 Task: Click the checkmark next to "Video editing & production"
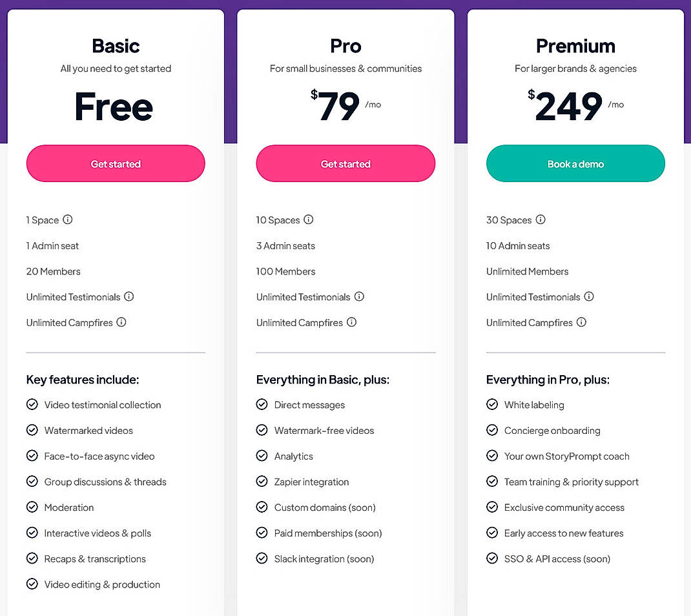(32, 584)
